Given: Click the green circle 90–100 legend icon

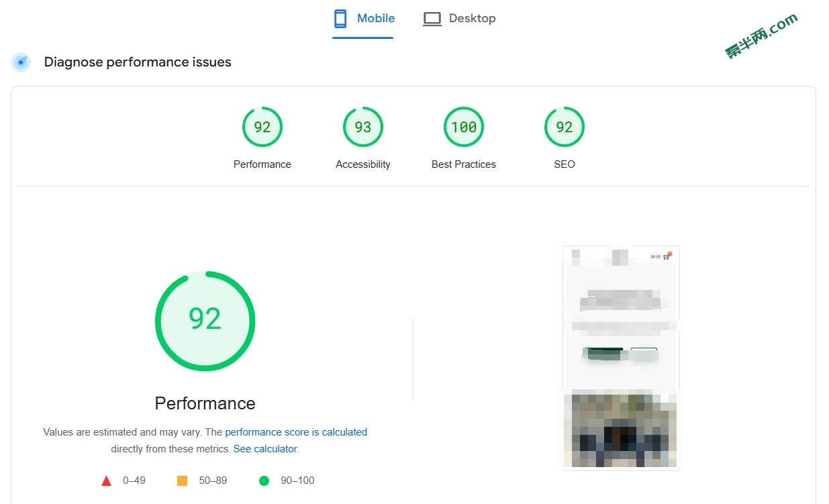Looking at the screenshot, I should 264,481.
